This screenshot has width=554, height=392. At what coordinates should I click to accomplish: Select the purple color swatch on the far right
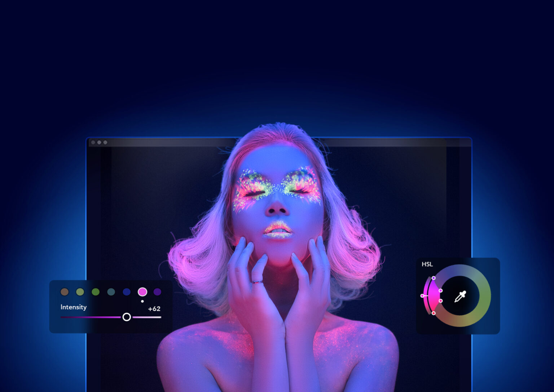tap(157, 292)
